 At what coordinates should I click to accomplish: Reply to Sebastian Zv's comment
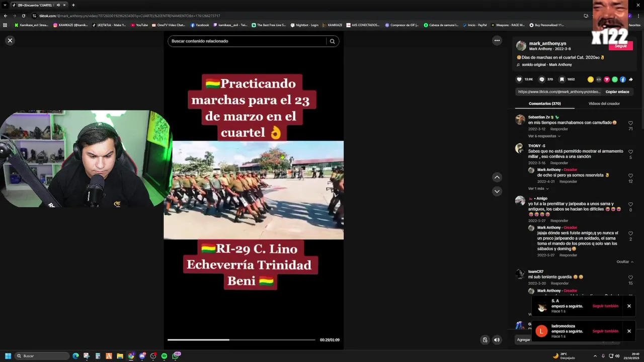tap(559, 129)
